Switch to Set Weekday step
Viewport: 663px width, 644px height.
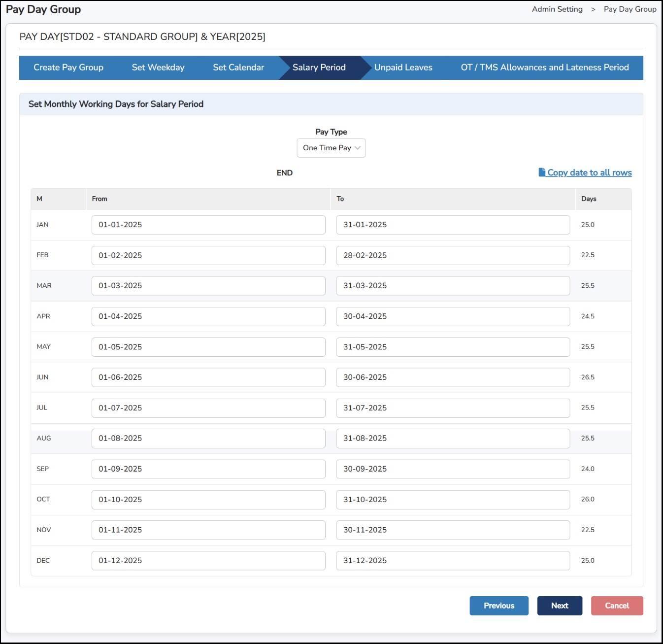tap(158, 68)
